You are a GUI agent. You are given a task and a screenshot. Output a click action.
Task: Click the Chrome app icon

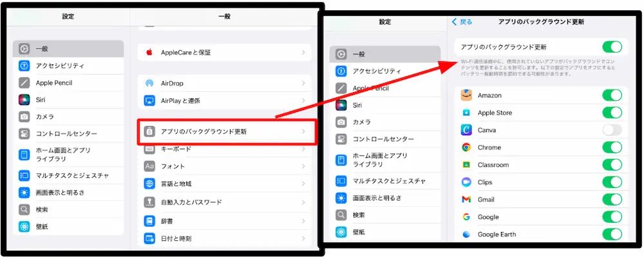click(x=466, y=148)
